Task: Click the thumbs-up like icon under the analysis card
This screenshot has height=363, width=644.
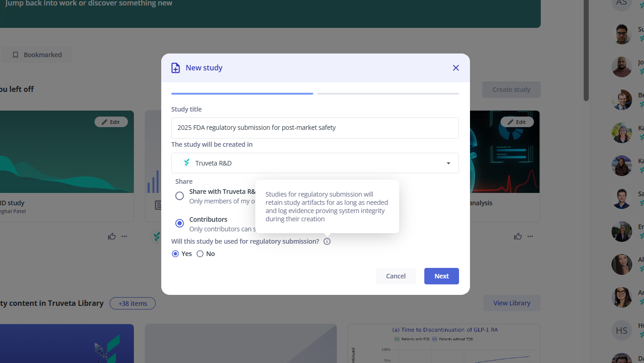Action: (517, 236)
